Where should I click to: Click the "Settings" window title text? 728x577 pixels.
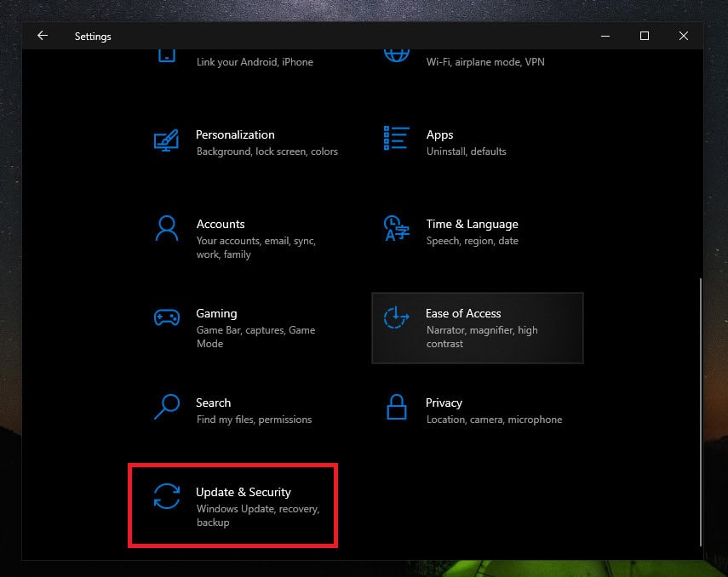coord(93,37)
